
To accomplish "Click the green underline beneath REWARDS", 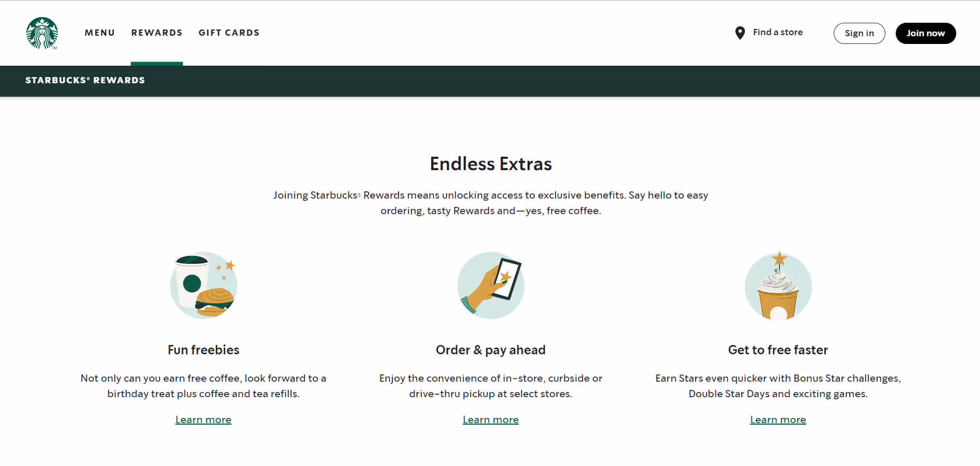I will 157,63.
